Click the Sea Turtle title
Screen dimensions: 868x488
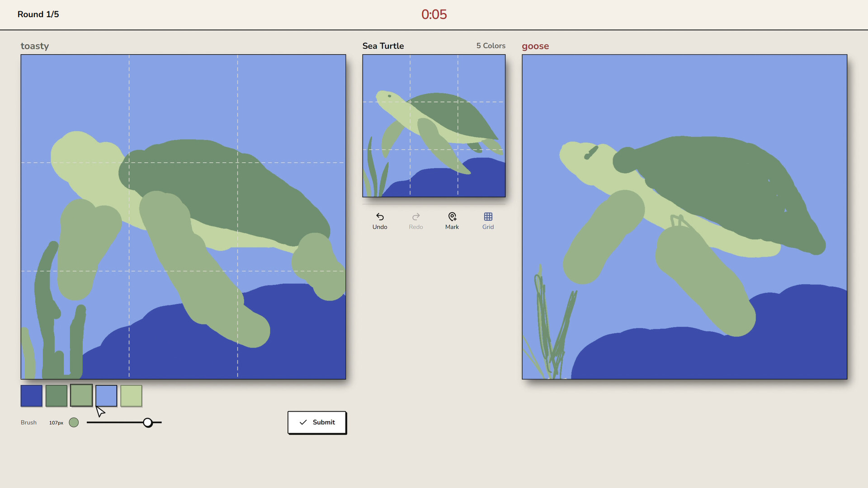(x=383, y=46)
